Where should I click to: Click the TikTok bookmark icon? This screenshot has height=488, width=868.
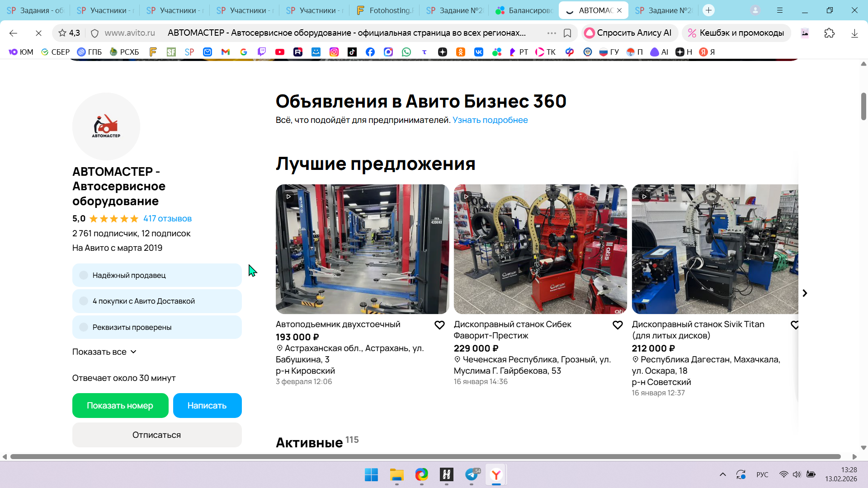[352, 52]
